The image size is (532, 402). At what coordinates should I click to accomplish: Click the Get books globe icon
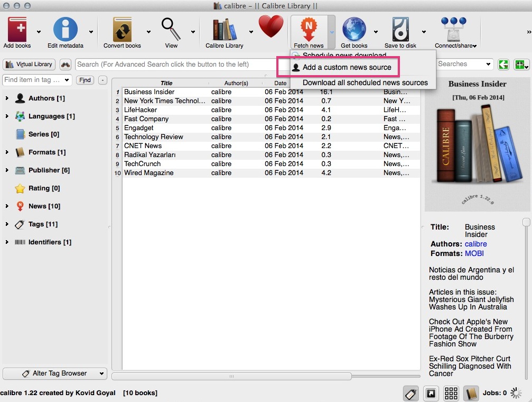pyautogui.click(x=354, y=30)
